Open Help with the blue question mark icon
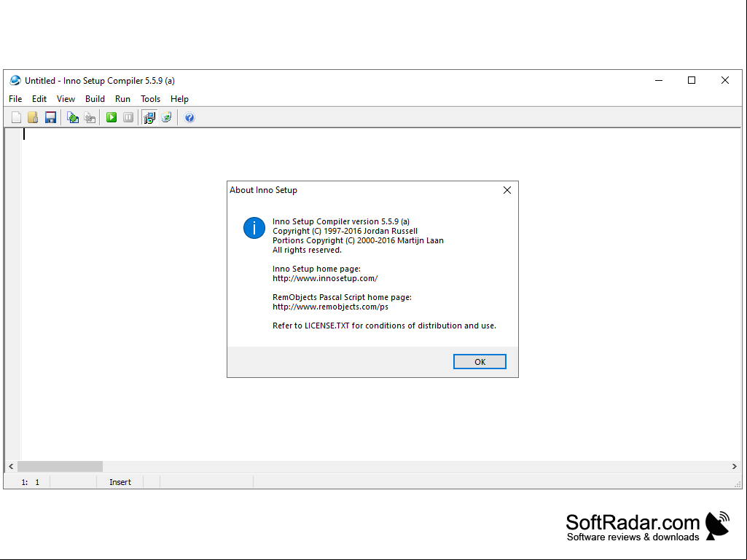 click(189, 117)
